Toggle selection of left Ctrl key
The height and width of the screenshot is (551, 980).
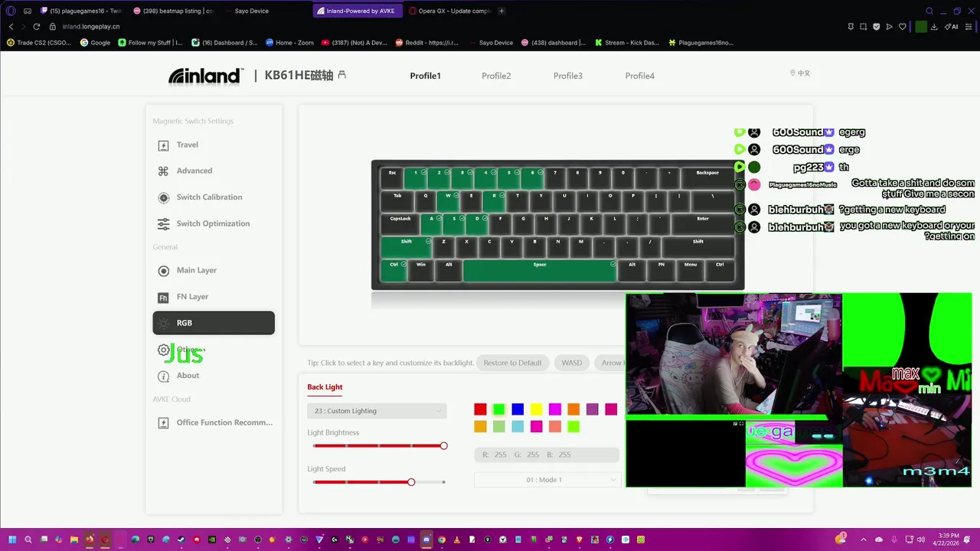pyautogui.click(x=394, y=269)
